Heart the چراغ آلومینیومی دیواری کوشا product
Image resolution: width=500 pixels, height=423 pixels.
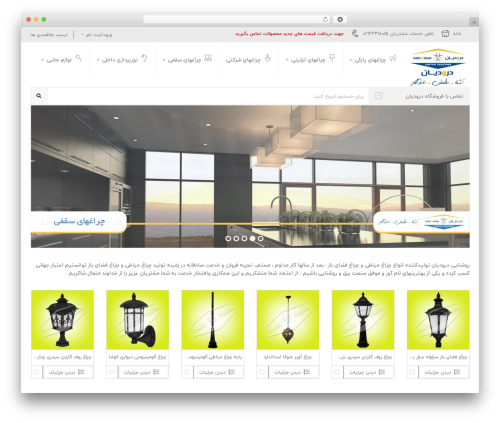pos(112,372)
